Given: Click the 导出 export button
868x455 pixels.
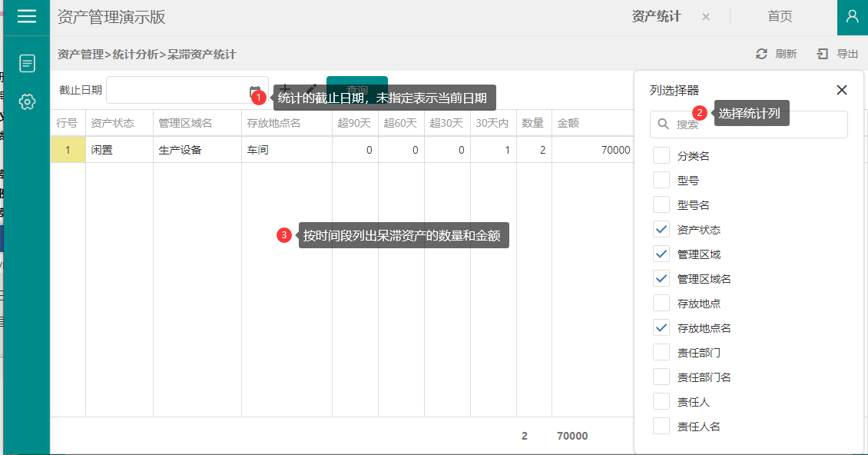Looking at the screenshot, I should pos(837,54).
